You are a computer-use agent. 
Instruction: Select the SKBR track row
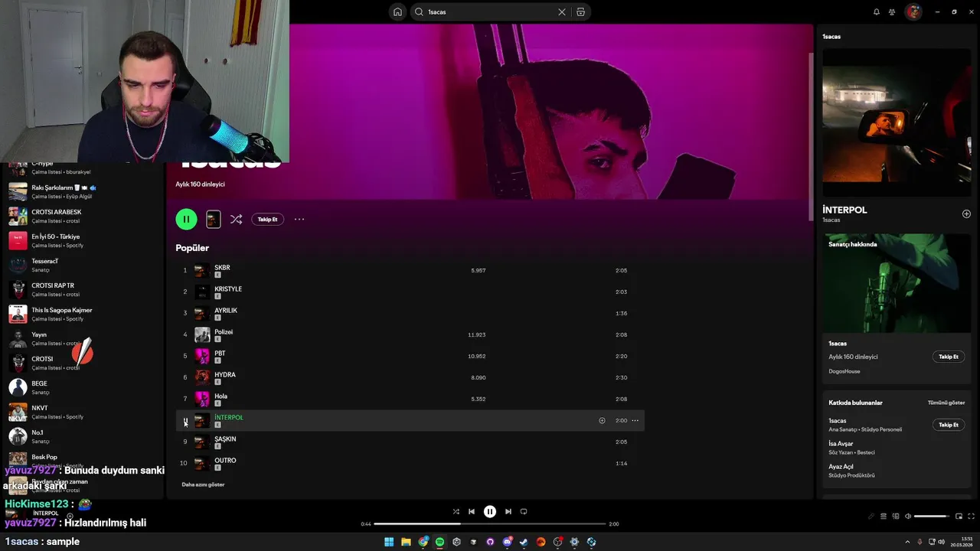click(x=410, y=270)
